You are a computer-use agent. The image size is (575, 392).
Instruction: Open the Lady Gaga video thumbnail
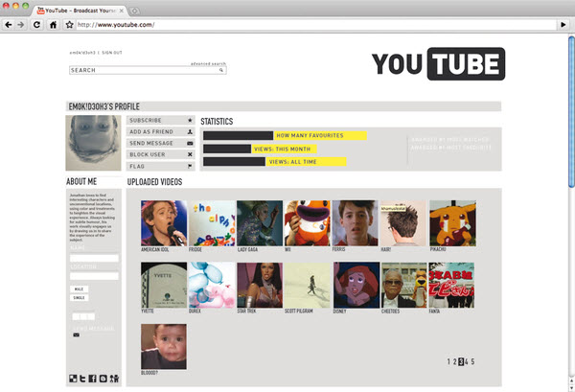click(x=260, y=223)
